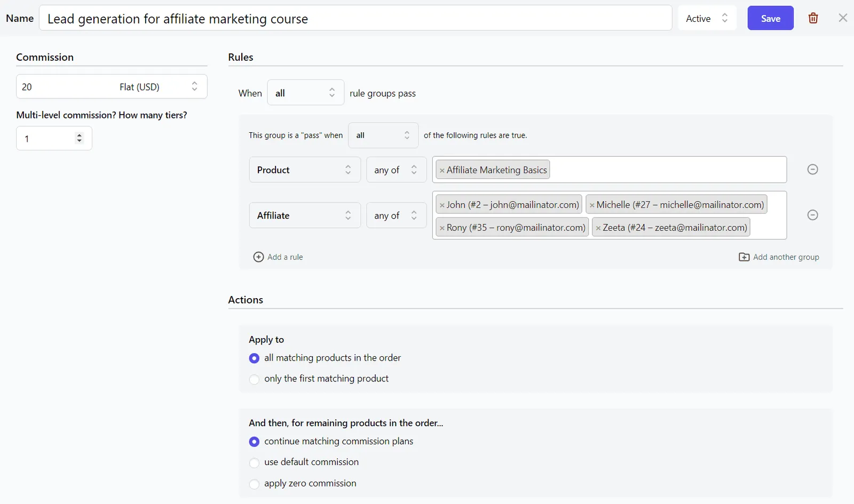Click the tiers count input showing 1
Screen dimensions: 854x504
click(x=54, y=138)
